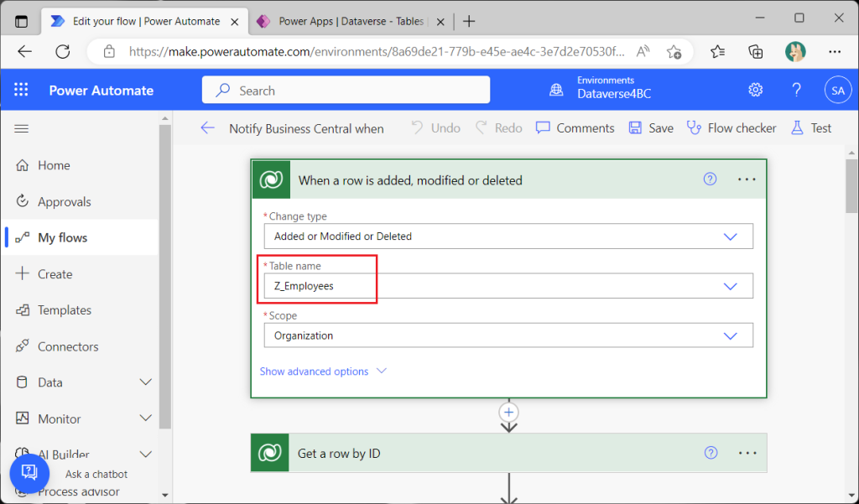Screen dimensions: 859x504
Task: Expand the Monitor navigation section
Action: click(146, 418)
